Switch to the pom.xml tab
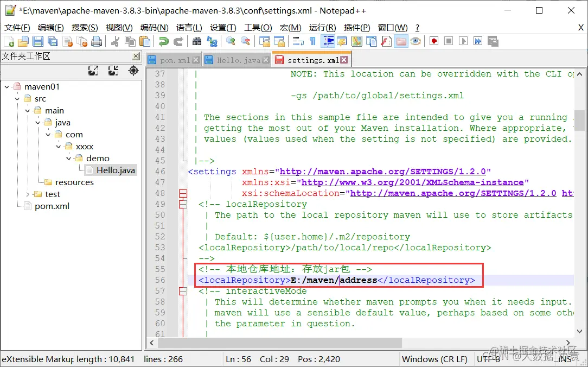The width and height of the screenshot is (588, 367). tap(175, 60)
